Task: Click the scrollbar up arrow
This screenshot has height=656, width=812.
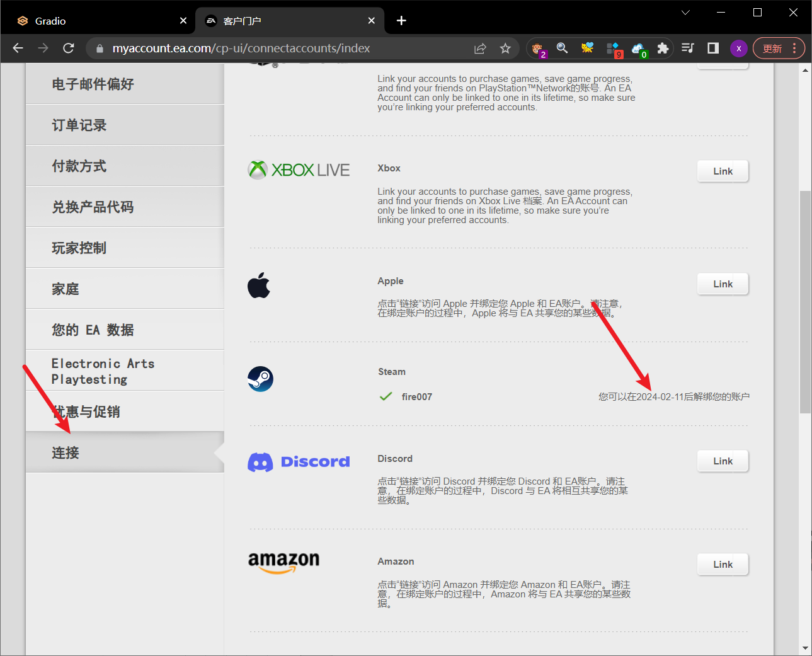Action: [806, 70]
